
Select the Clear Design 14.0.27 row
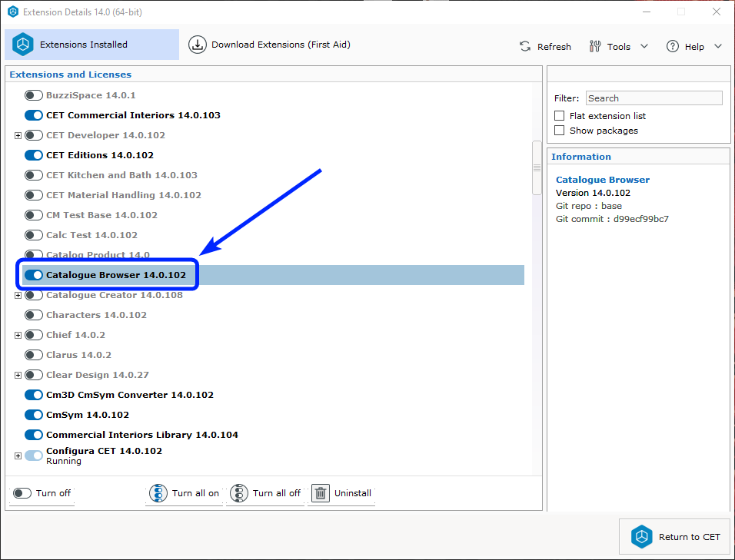click(98, 375)
